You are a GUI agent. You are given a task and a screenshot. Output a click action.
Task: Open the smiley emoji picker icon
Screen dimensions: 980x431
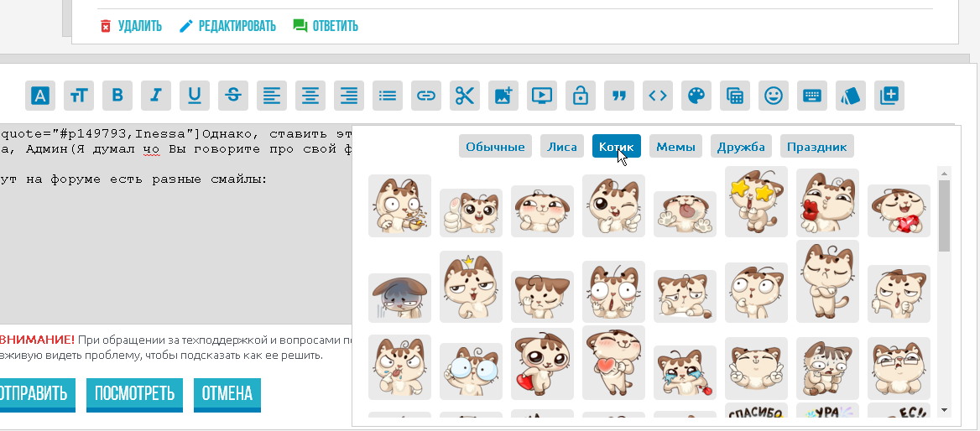tap(774, 96)
